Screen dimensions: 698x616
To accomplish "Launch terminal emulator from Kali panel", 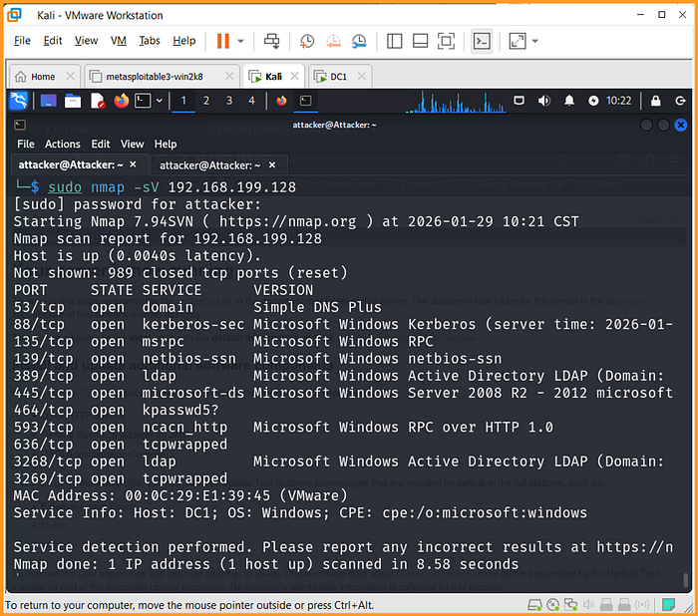I will click(143, 101).
